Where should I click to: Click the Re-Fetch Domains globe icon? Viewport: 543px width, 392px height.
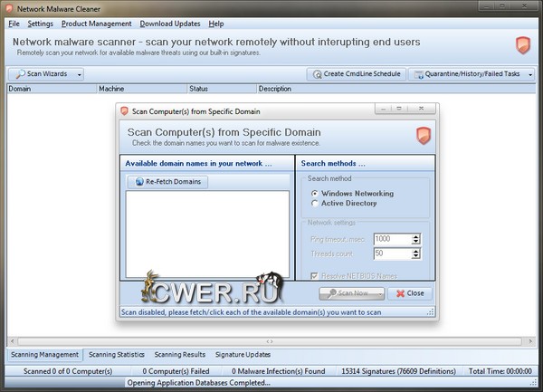click(x=138, y=182)
